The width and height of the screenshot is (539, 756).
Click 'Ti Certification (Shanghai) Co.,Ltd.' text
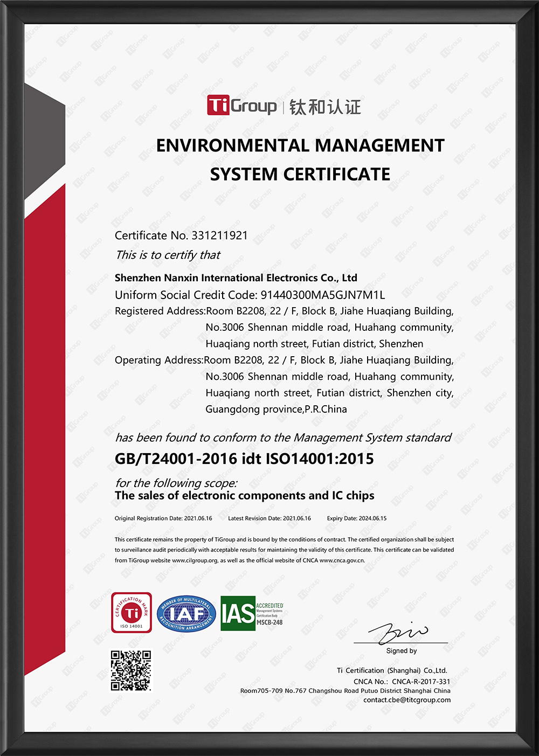click(x=392, y=671)
